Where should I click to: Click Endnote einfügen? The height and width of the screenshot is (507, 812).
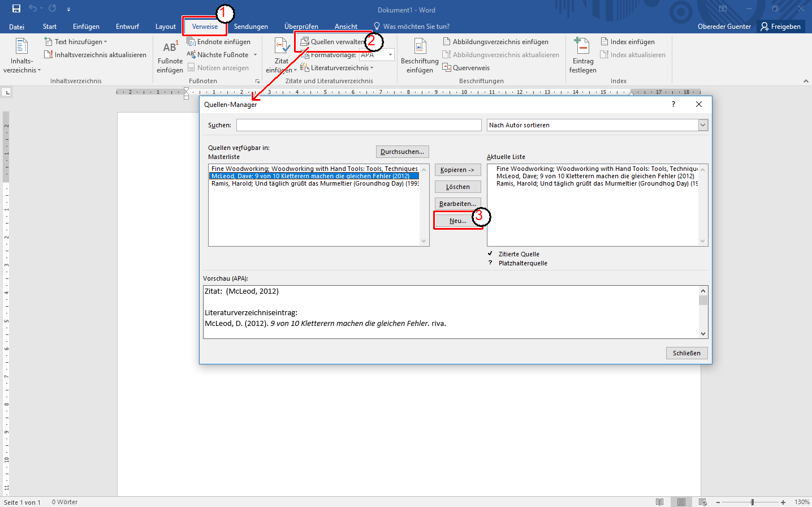219,42
